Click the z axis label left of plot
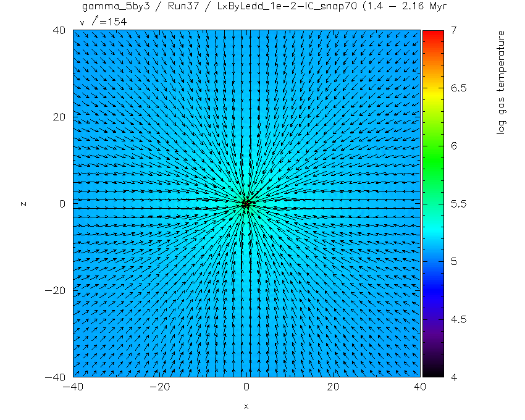The image size is (525, 420). pos(23,204)
